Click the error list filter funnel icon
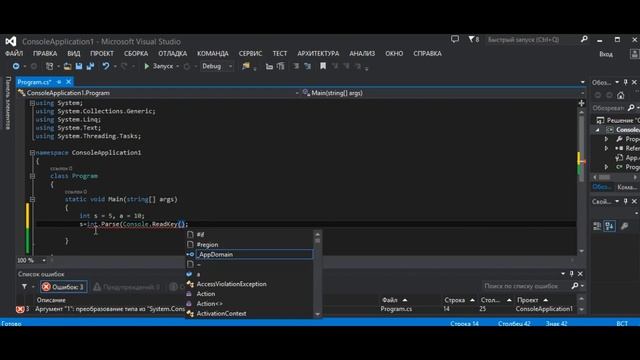The image size is (640, 360). pyautogui.click(x=24, y=287)
